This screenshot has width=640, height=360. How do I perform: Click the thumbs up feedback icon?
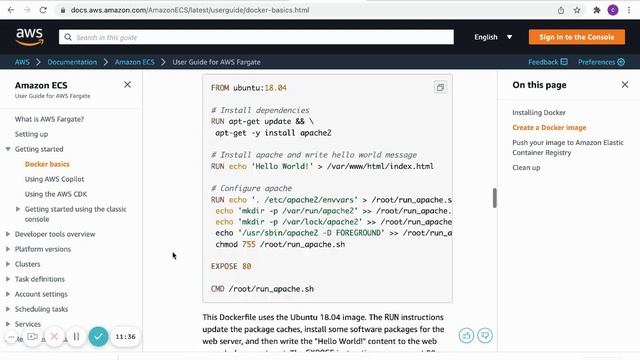pos(466,336)
